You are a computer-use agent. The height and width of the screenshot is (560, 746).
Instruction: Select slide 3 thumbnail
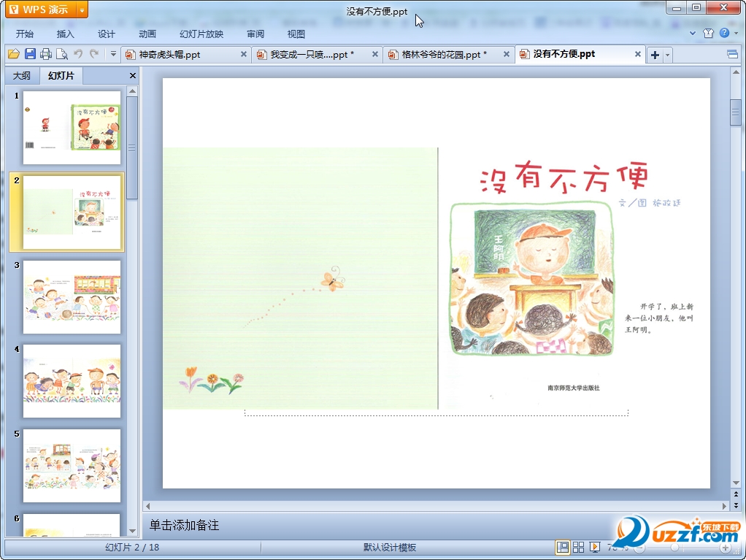pyautogui.click(x=72, y=297)
